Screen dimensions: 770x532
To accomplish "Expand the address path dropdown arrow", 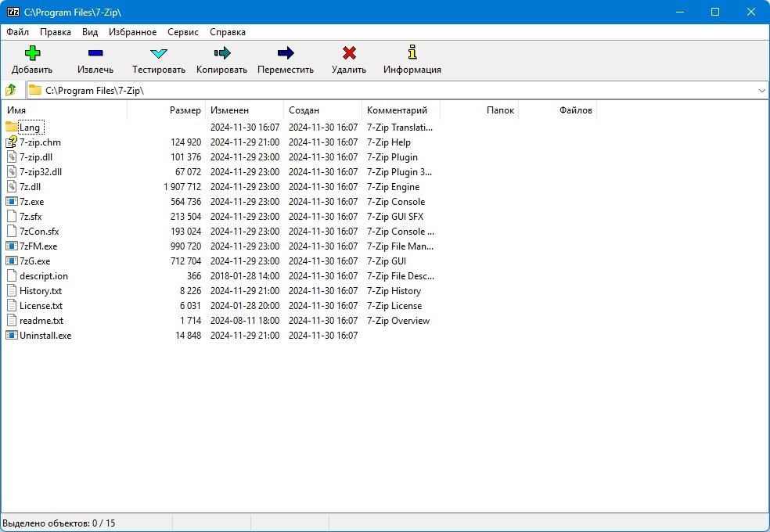I will 761,91.
